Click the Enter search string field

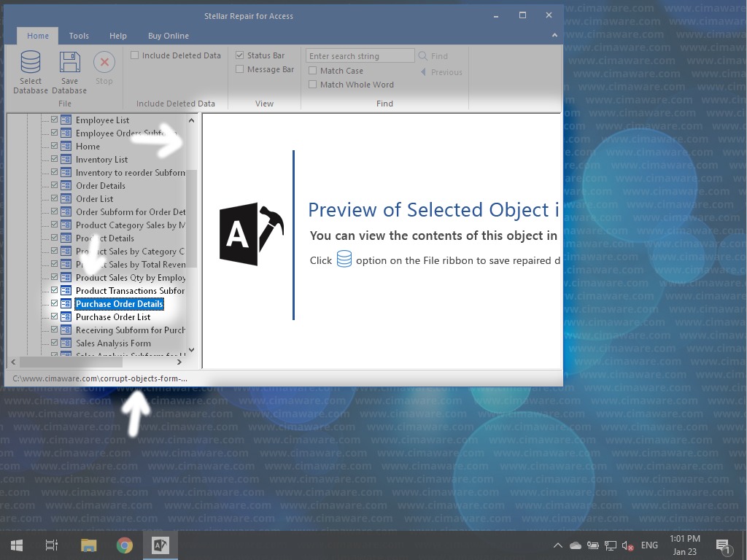tap(360, 56)
